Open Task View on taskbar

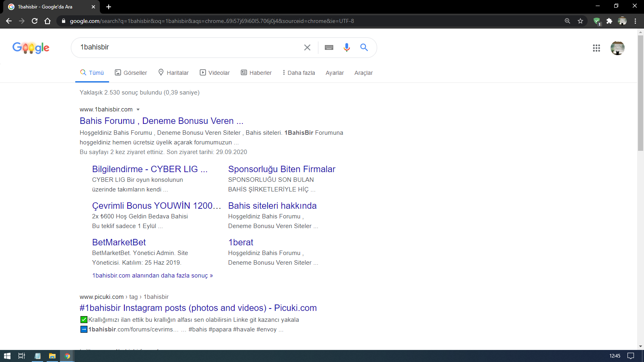click(x=22, y=356)
